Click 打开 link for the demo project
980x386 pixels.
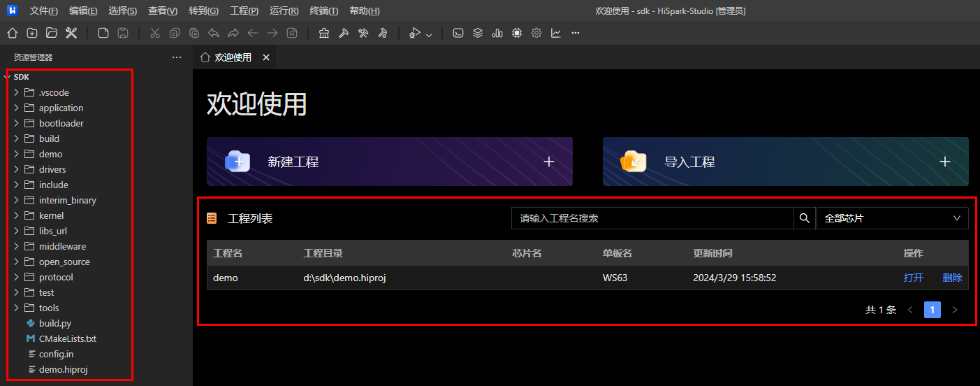(x=913, y=278)
